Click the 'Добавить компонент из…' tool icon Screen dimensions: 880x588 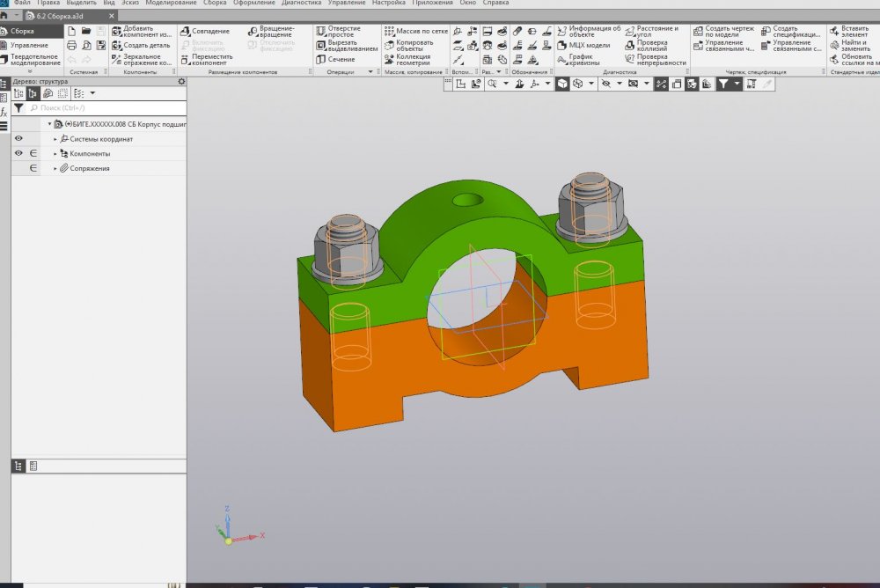pos(116,31)
